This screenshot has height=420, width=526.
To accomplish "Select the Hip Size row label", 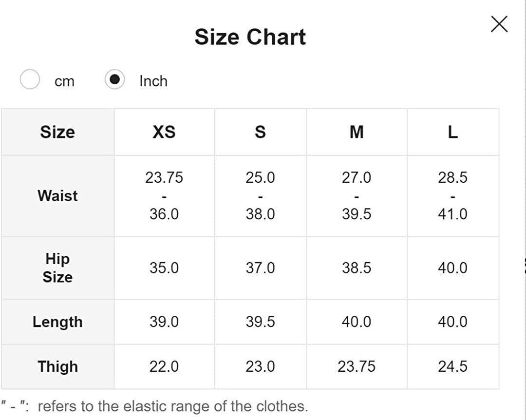I will click(x=57, y=268).
